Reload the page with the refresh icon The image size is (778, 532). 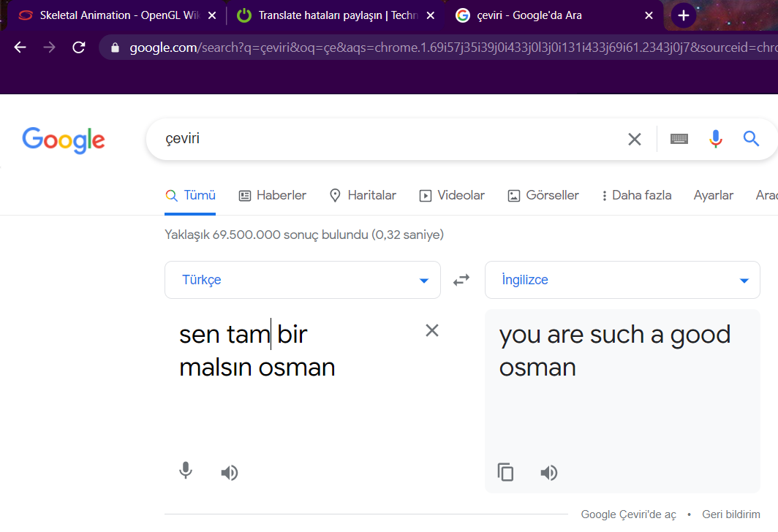pos(79,47)
